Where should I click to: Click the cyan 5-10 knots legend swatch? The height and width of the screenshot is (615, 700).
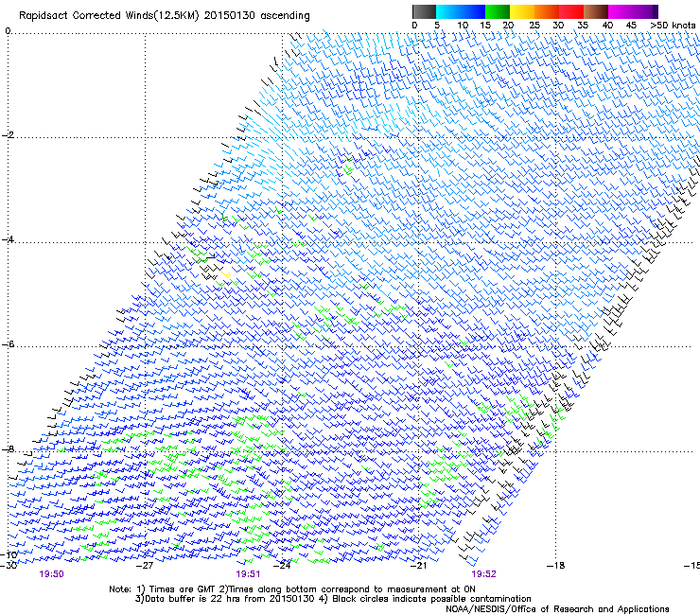[448, 11]
